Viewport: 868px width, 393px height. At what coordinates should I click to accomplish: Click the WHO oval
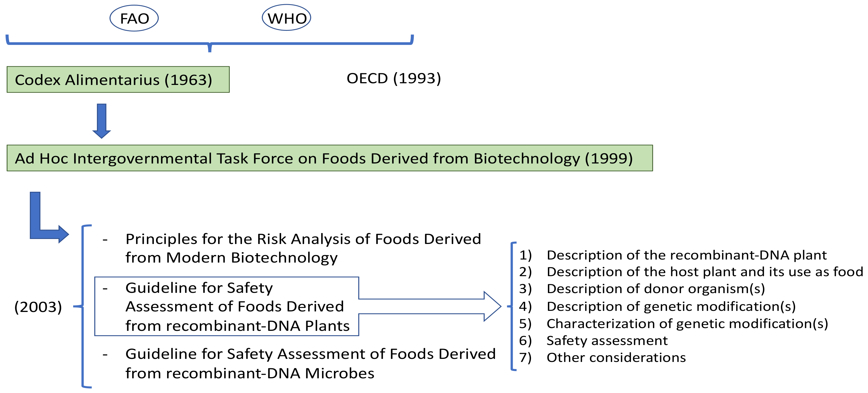286,18
